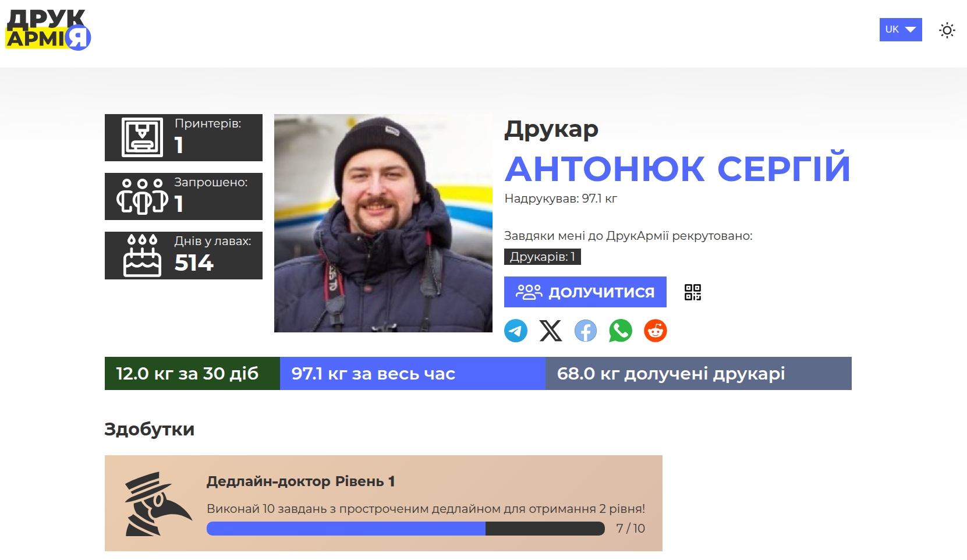Click the birthday cake days icon
967x560 pixels.
[x=142, y=256]
